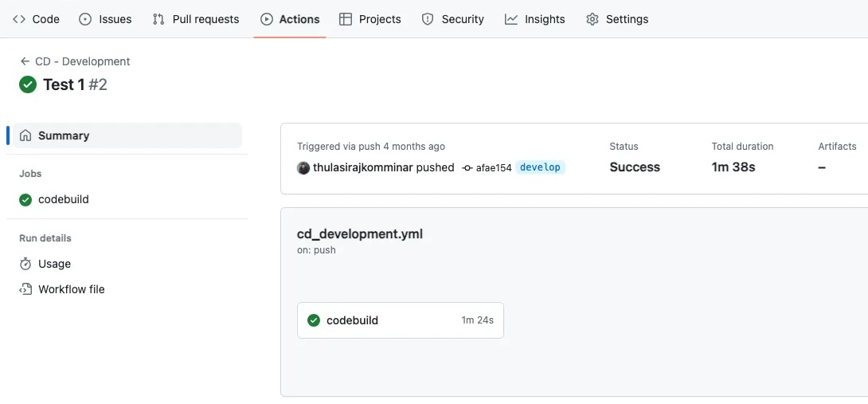Click the cd_development.yml workflow title

pos(360,233)
